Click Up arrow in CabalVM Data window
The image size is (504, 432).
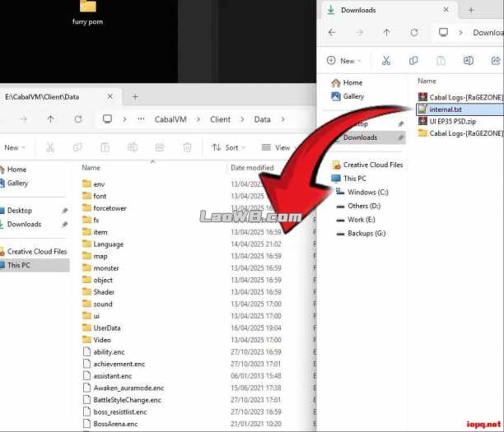coord(50,119)
